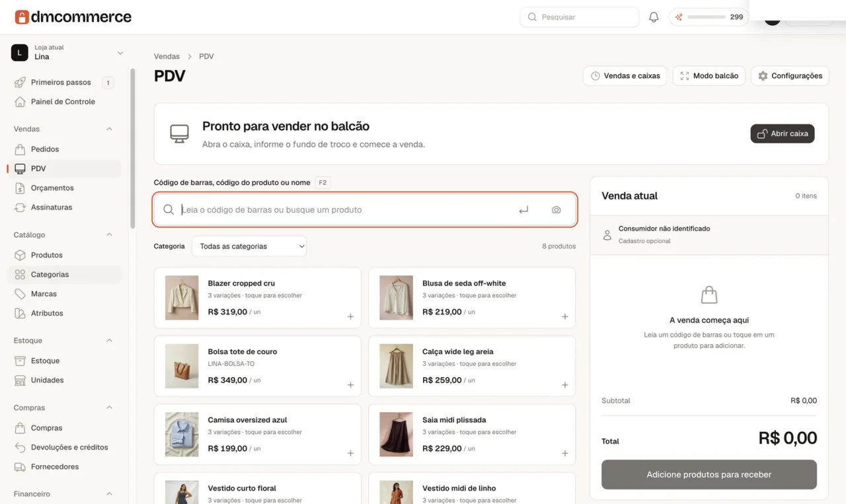Click the Produtos box icon

click(20, 255)
